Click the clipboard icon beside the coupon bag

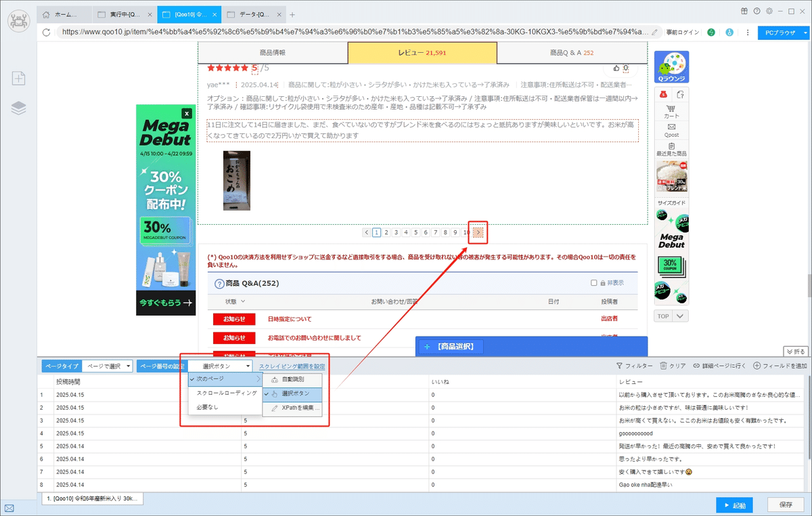[680, 94]
